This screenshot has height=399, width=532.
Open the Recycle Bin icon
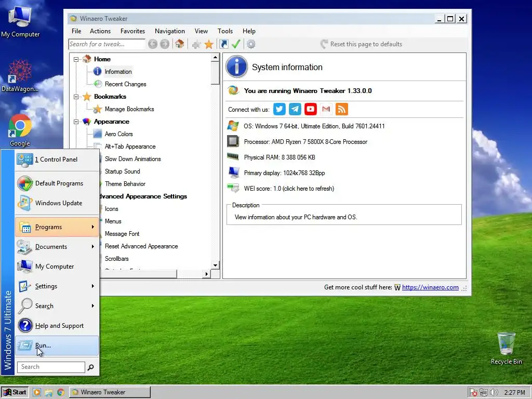[506, 348]
